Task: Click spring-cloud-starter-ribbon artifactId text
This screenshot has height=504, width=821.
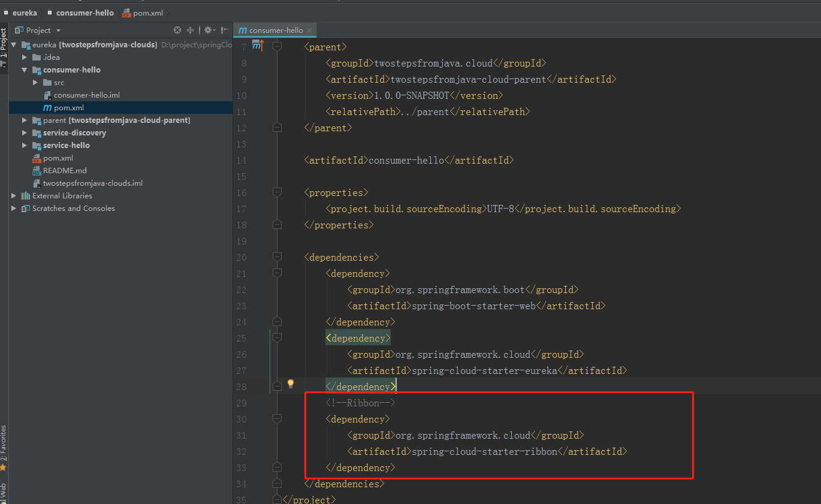Action: coord(485,451)
